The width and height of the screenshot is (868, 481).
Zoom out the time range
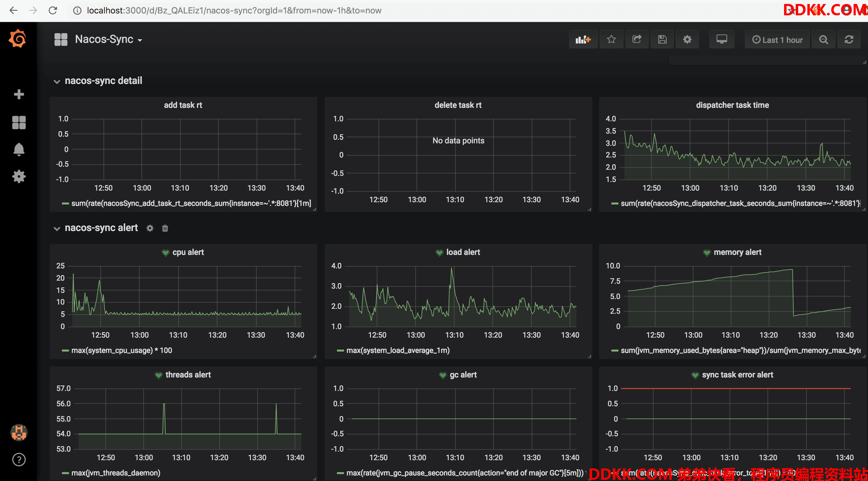tap(824, 40)
